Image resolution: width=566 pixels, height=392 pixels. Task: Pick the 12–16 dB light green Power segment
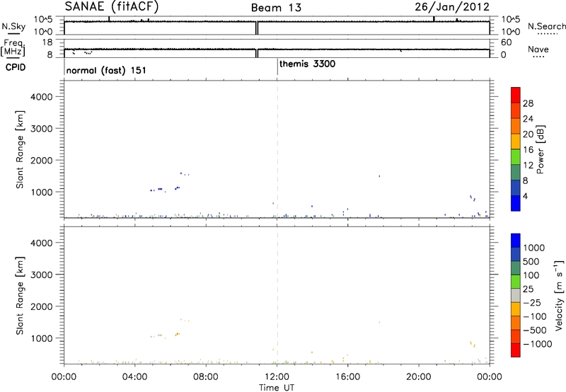click(516, 157)
